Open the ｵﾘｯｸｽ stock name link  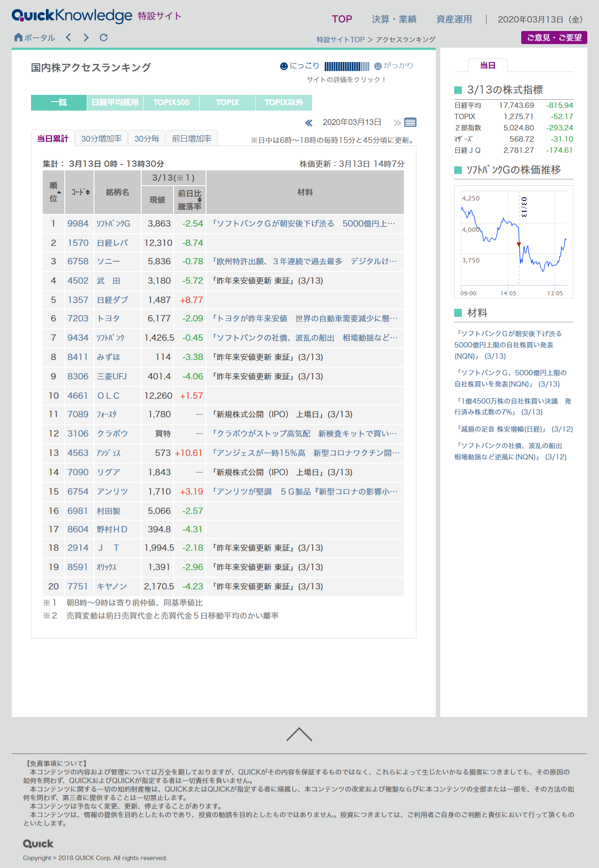click(107, 567)
